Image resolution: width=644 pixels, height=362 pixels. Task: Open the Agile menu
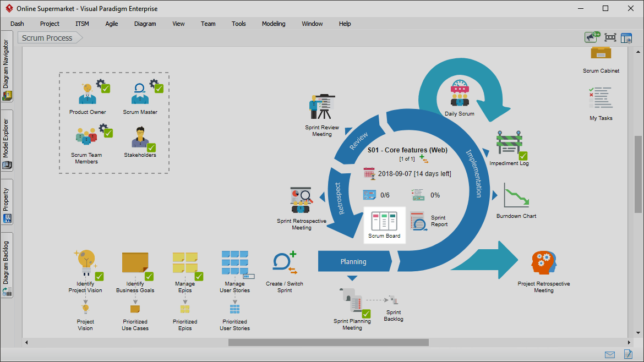[112, 24]
